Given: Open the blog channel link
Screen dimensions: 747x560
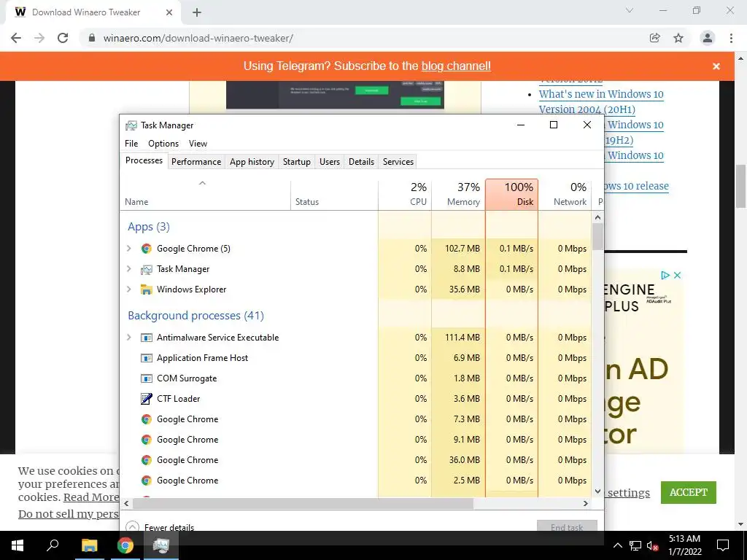Looking at the screenshot, I should click(x=456, y=66).
